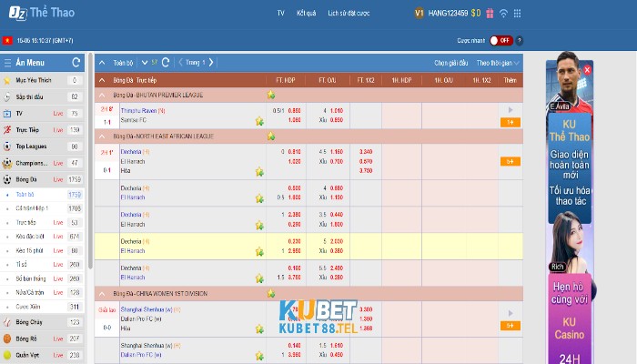Image resolution: width=637 pixels, height=364 pixels.
Task: Click the Thêm column header
Action: click(511, 80)
